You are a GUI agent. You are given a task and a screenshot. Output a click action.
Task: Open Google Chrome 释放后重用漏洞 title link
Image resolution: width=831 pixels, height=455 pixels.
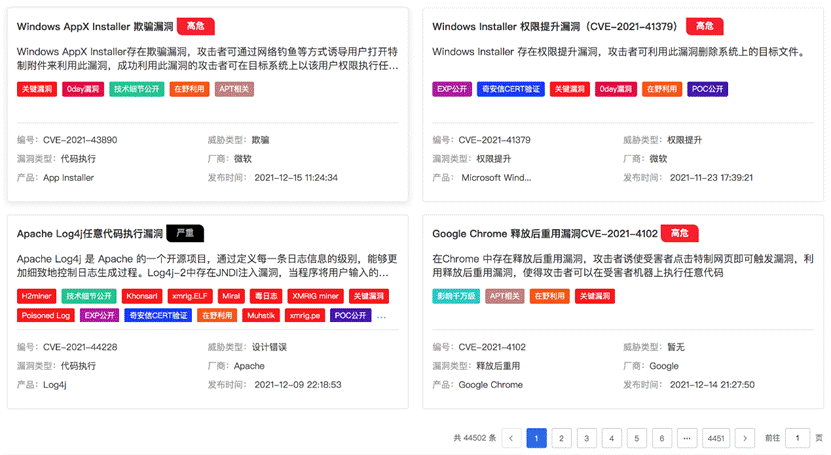point(544,234)
